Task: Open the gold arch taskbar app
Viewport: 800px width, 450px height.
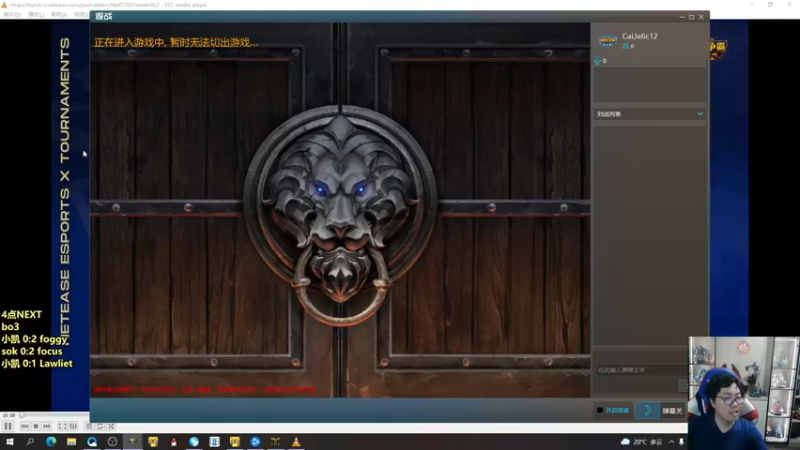Action: click(276, 442)
